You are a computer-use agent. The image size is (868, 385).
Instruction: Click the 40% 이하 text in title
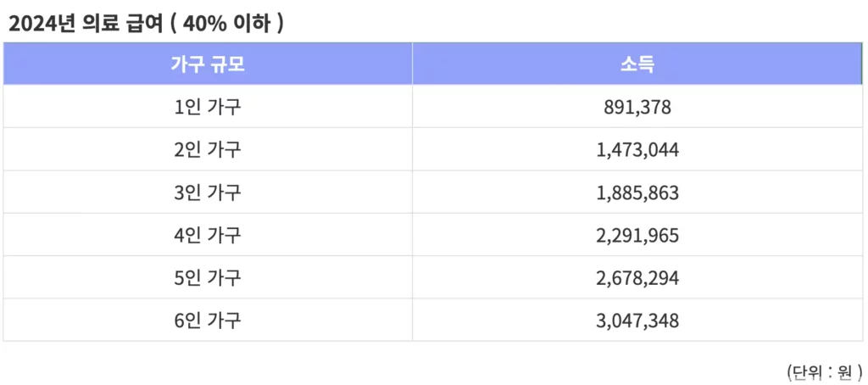227,25
